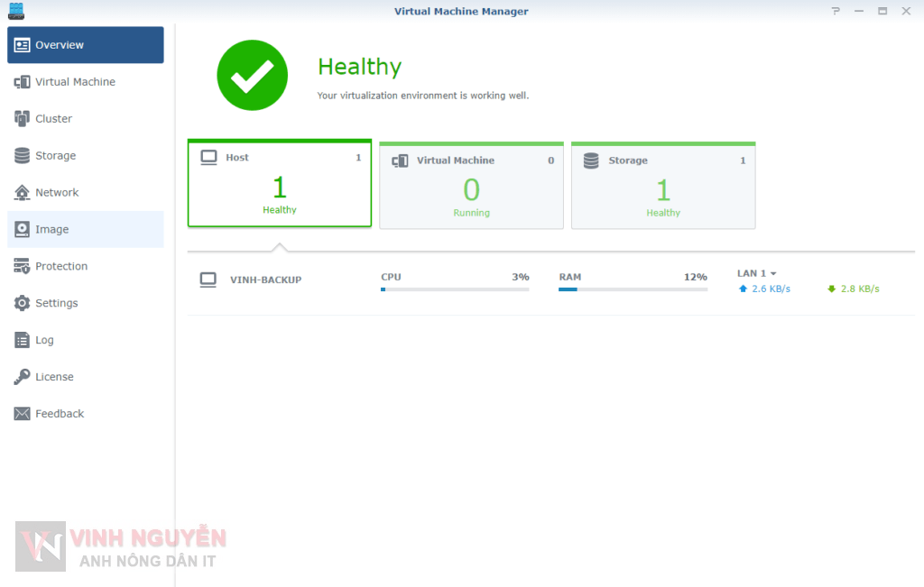
Task: Click the green Healthy checkmark status icon
Action: click(x=253, y=76)
